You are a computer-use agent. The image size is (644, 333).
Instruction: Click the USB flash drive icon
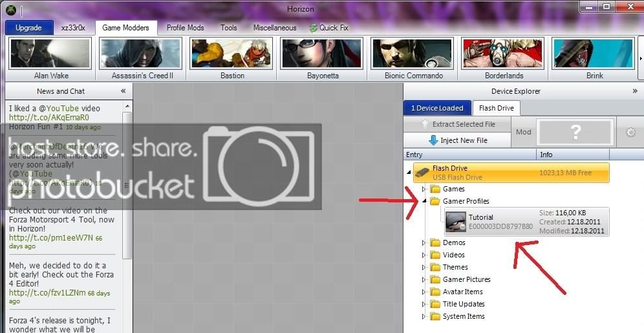tap(422, 173)
